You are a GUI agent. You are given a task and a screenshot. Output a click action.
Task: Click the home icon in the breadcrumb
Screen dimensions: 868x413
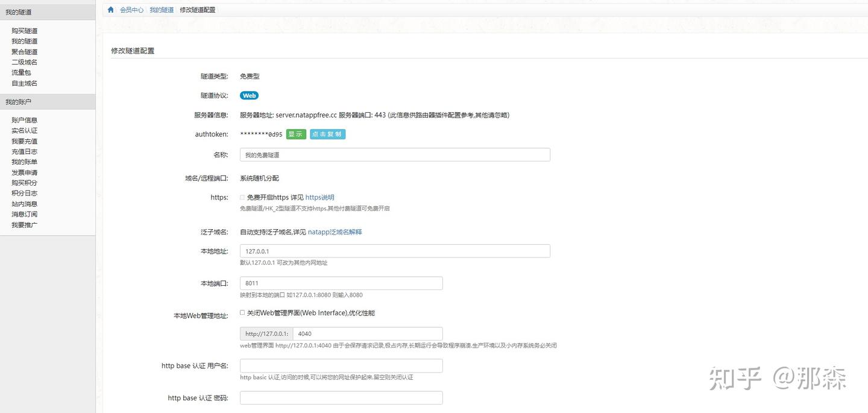coord(110,10)
